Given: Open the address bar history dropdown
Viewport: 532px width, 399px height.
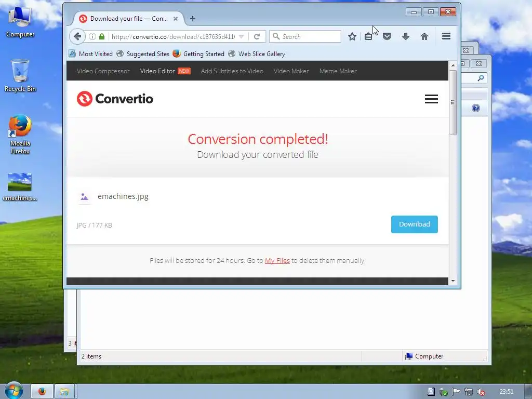Looking at the screenshot, I should pyautogui.click(x=241, y=36).
